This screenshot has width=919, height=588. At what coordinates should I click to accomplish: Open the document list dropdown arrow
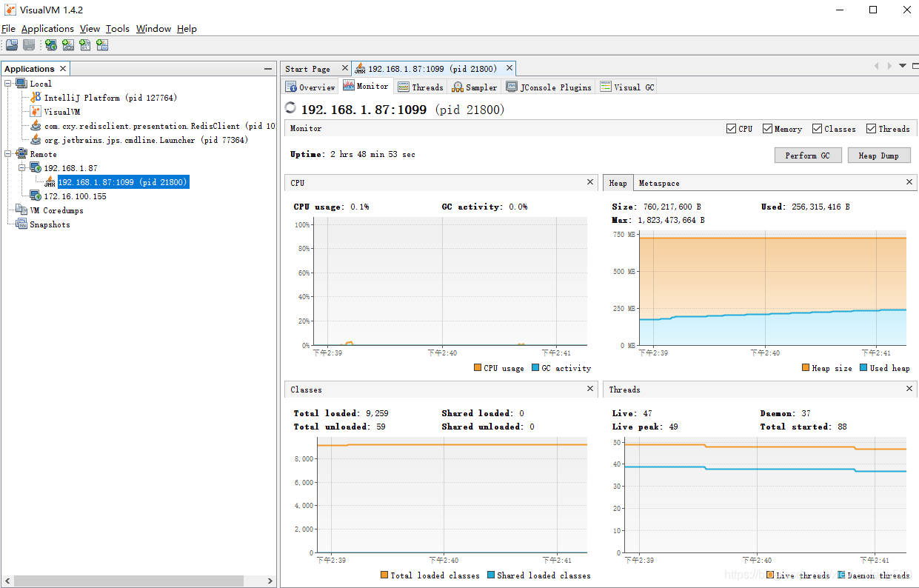(x=903, y=66)
